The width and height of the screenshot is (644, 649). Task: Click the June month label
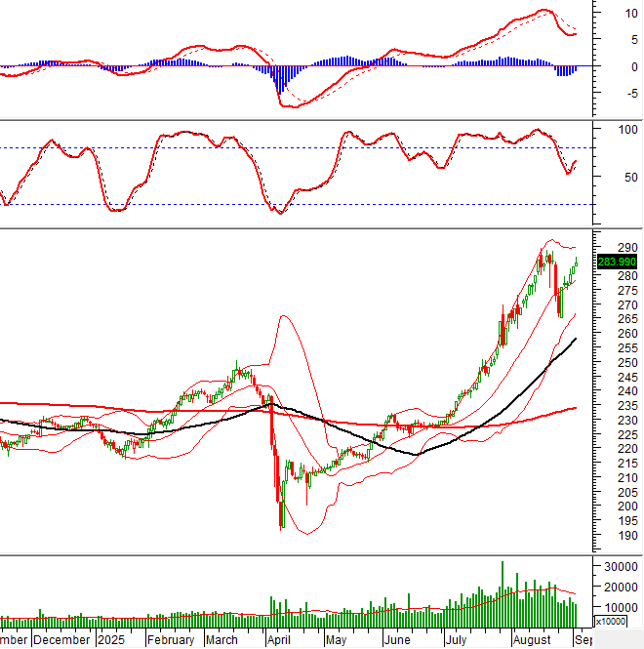[397, 640]
